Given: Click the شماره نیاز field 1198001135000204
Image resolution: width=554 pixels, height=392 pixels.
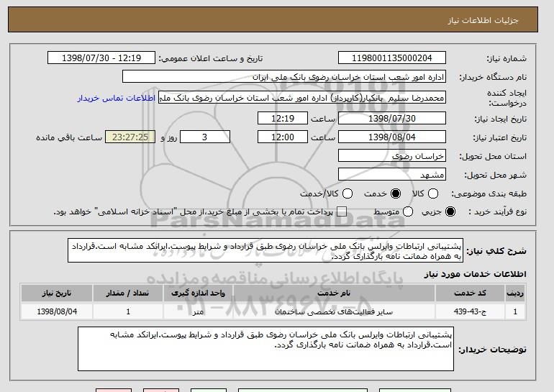Looking at the screenshot, I should pyautogui.click(x=392, y=58).
